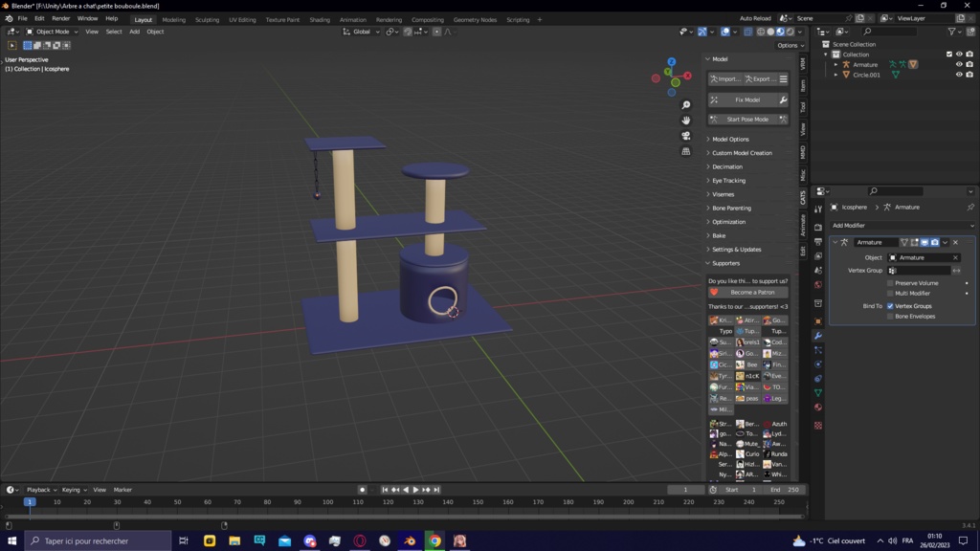Toggle camera view with the camera gizmo
980x551 pixels.
pyautogui.click(x=686, y=136)
